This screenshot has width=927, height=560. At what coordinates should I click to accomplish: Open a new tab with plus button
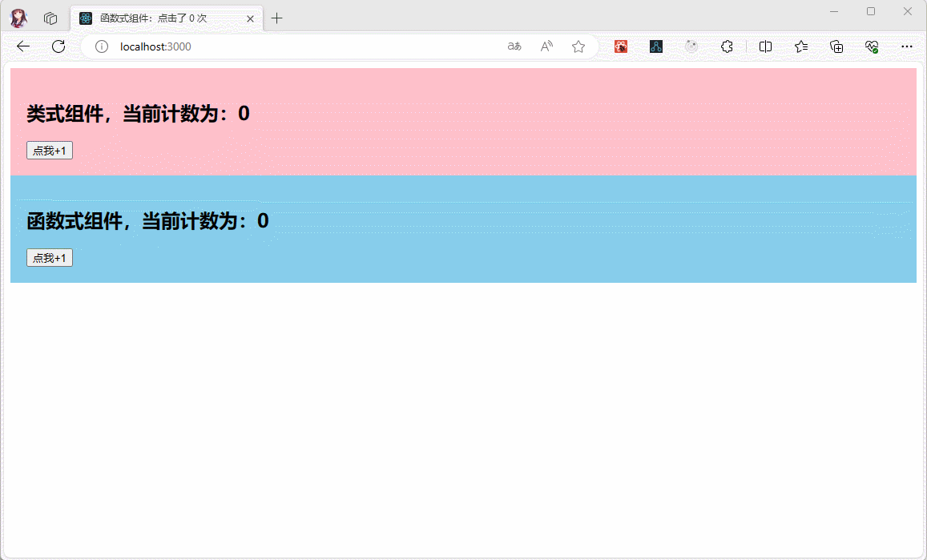click(277, 18)
